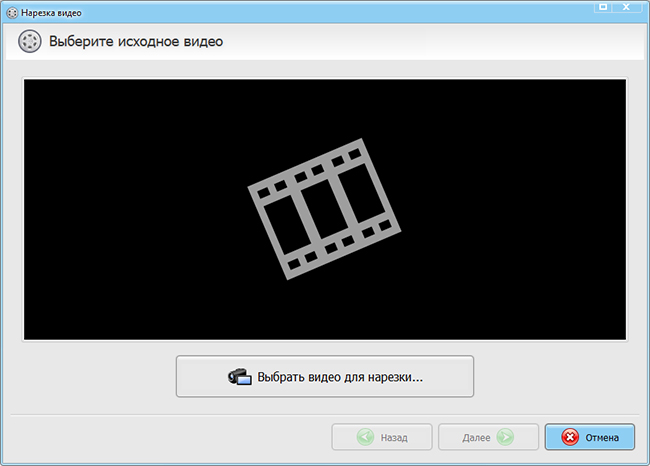Click the 'Нарезка видео' title text
Viewport: 650px width, 466px height.
[51, 13]
